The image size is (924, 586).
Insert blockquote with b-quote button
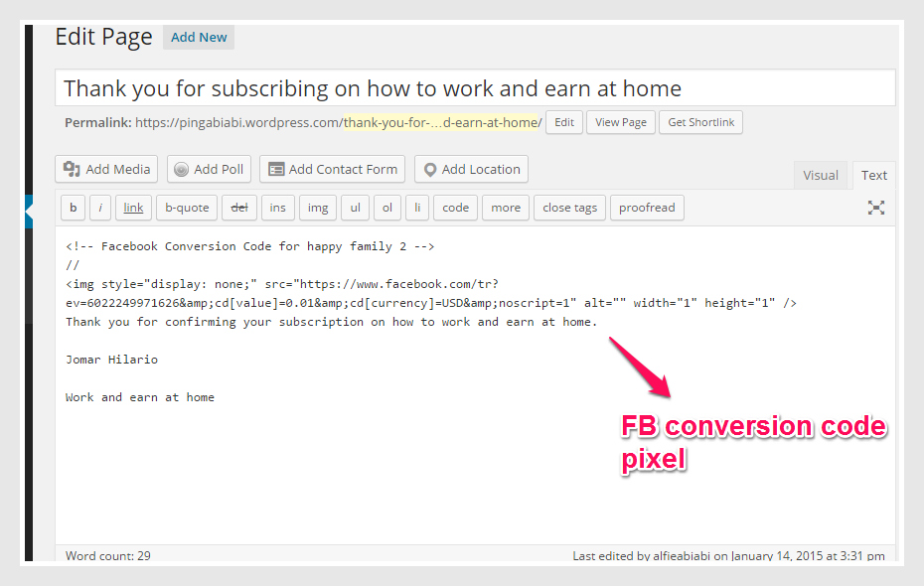click(187, 208)
